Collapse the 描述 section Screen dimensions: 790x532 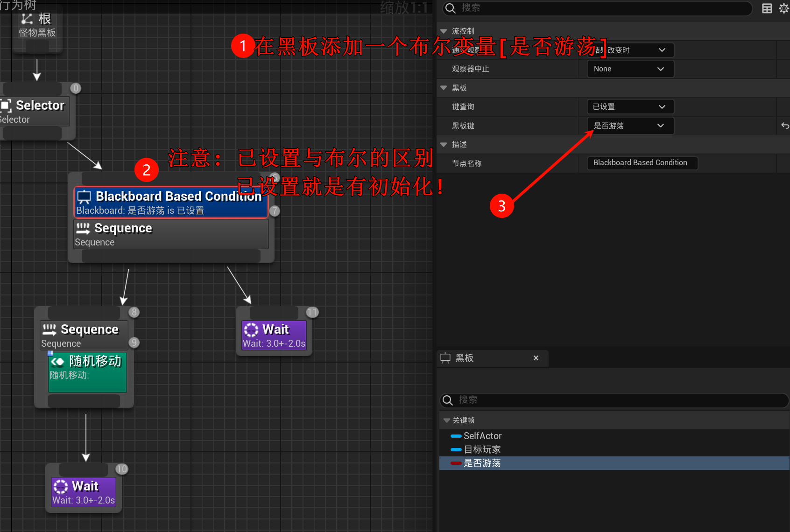444,145
